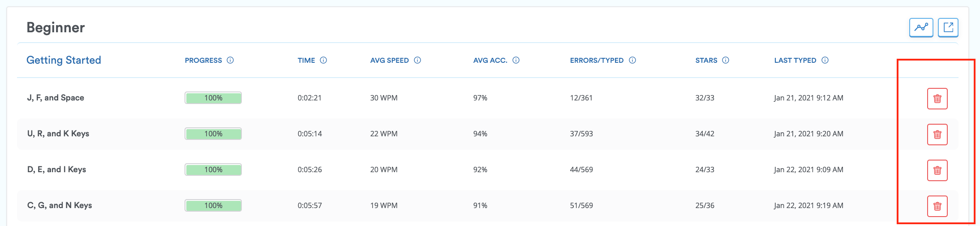
Task: Delete the J, F, and Space lesson progress
Action: [937, 99]
